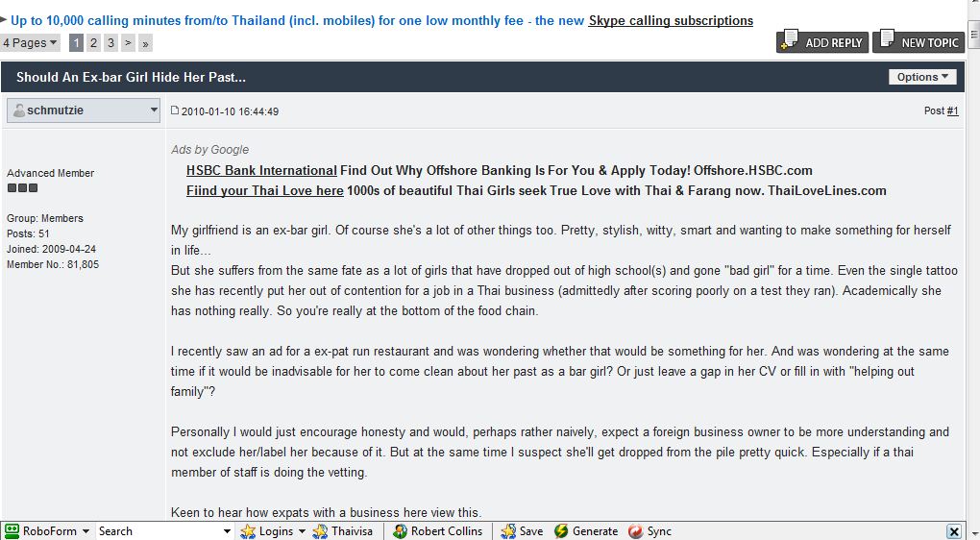
Task: Jump to the last page arrow
Action: click(x=145, y=42)
